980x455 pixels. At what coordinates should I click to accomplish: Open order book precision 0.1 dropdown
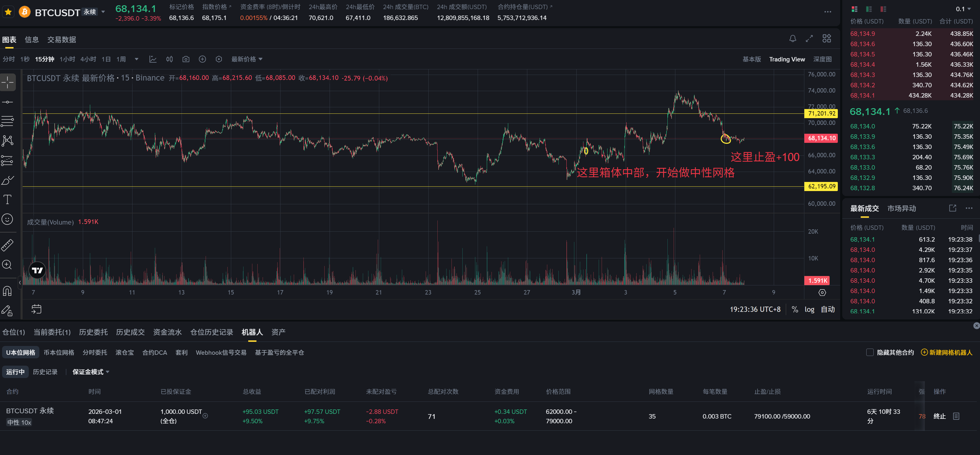pos(963,9)
